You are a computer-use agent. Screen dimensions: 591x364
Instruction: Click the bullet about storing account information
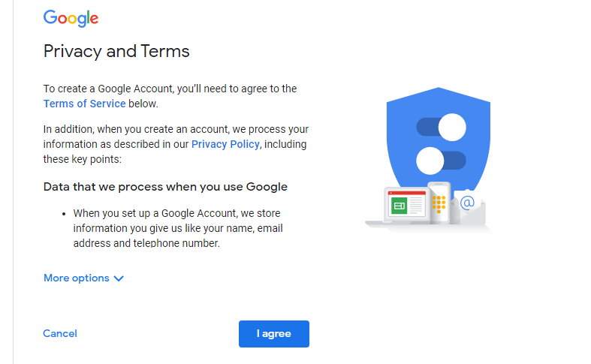click(x=178, y=228)
